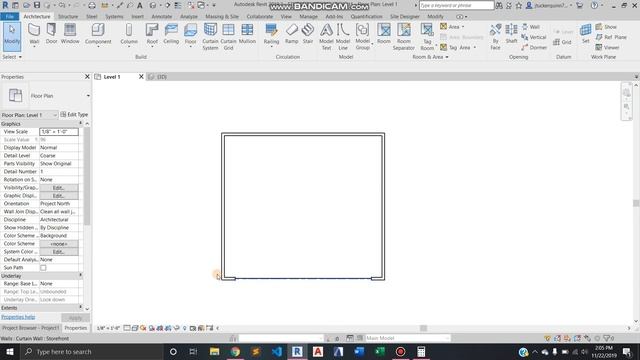Choose the Ceiling tool
This screenshot has height=360, width=640.
click(171, 34)
